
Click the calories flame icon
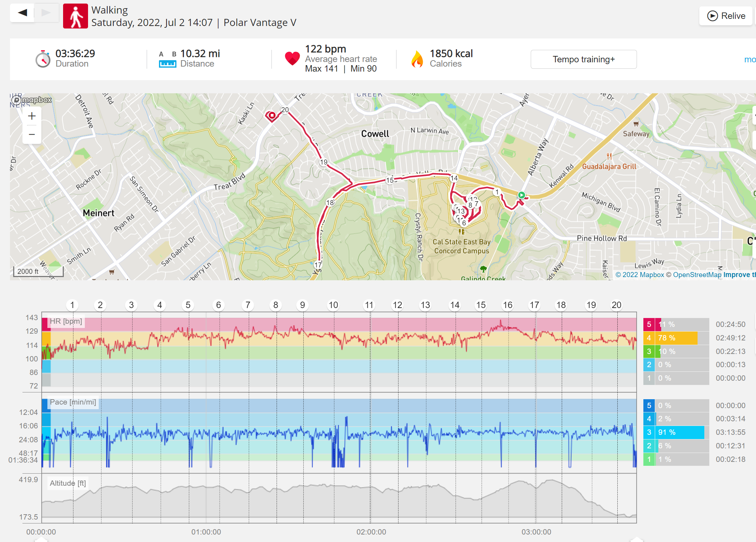click(417, 59)
